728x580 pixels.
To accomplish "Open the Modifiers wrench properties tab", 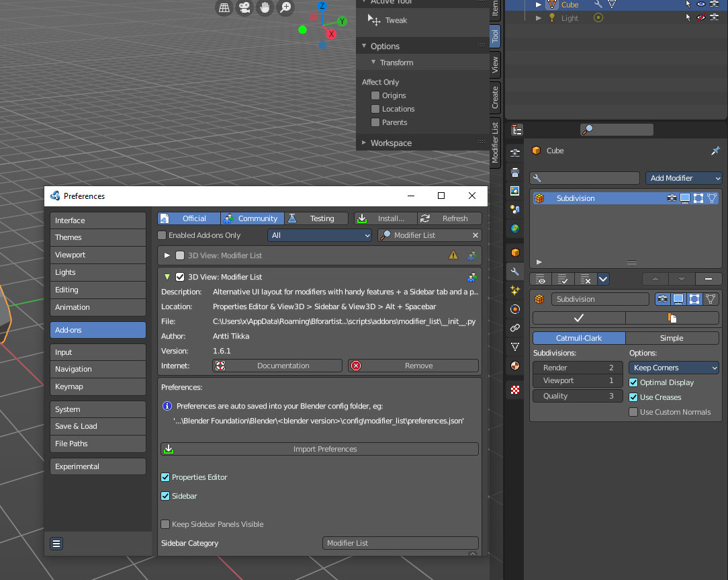I will (x=515, y=272).
